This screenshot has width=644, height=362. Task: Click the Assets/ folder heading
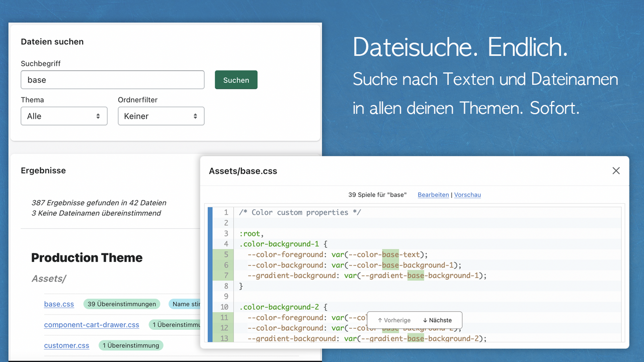point(49,279)
